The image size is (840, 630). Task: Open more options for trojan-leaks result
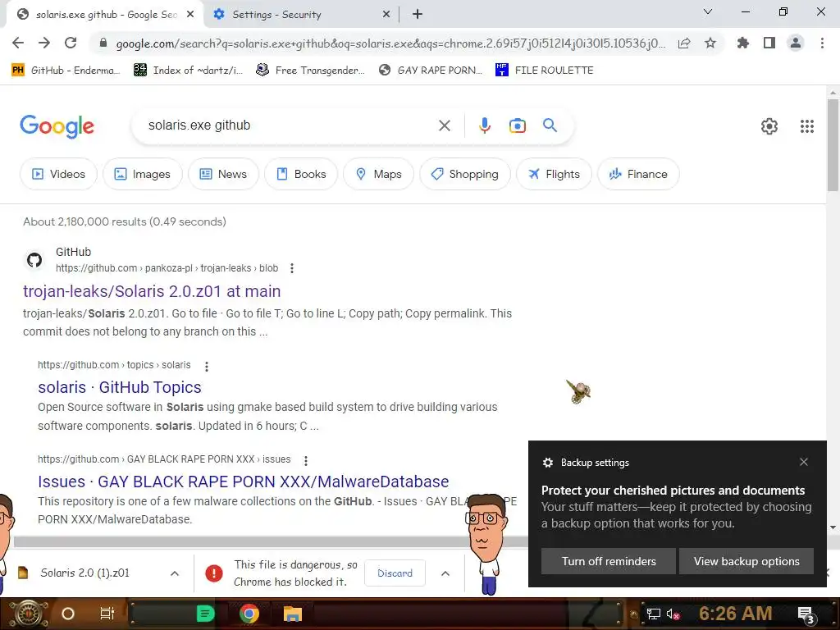(x=292, y=268)
